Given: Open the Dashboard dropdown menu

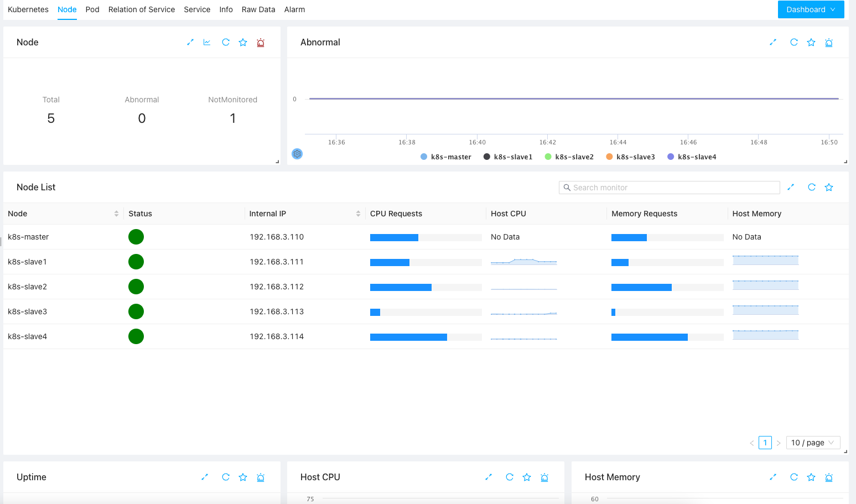Looking at the screenshot, I should coord(810,9).
